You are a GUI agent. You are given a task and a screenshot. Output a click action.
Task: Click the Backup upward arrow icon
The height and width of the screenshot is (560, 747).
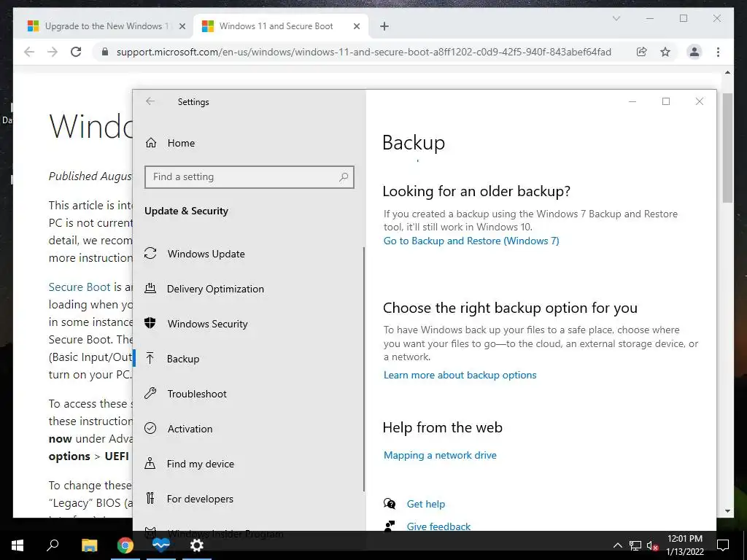click(x=150, y=358)
